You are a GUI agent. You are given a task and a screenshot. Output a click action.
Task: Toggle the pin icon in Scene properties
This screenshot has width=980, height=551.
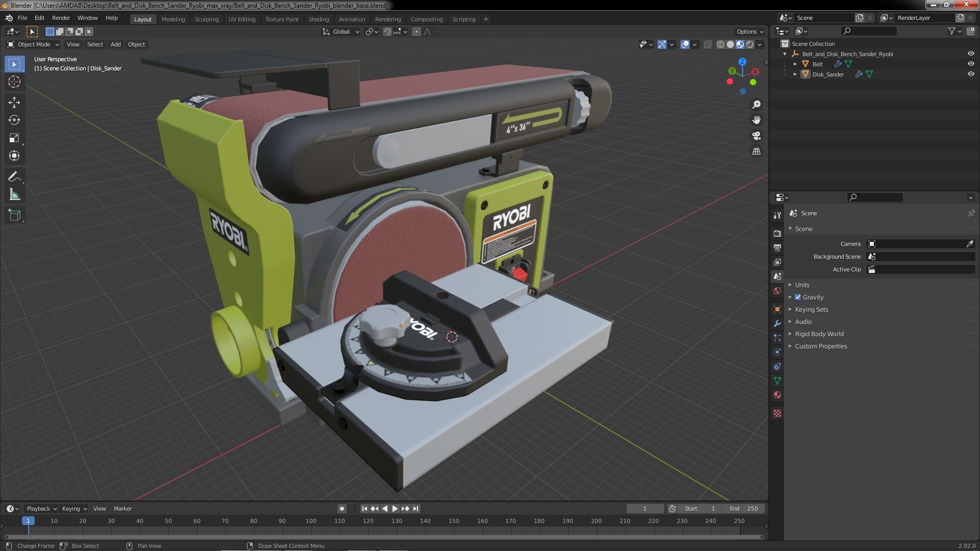point(970,213)
